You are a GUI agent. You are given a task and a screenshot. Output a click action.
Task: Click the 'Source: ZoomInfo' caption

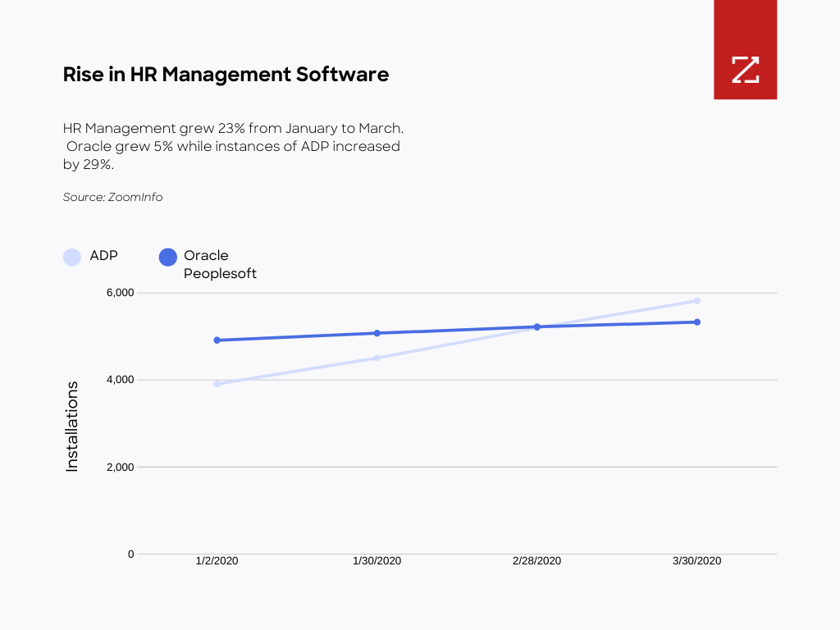point(112,197)
